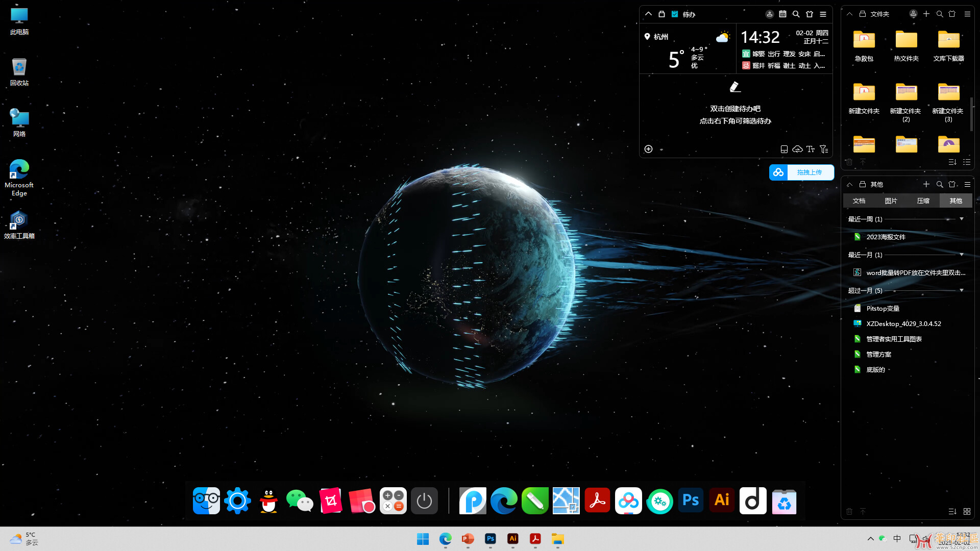The width and height of the screenshot is (980, 551).
Task: Open PowerPoint from the taskbar
Action: click(x=468, y=539)
